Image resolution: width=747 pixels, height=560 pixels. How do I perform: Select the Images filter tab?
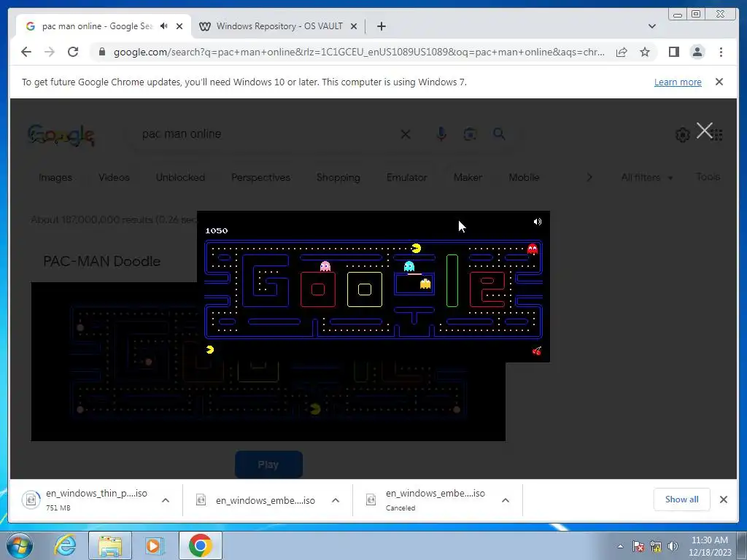tap(55, 177)
